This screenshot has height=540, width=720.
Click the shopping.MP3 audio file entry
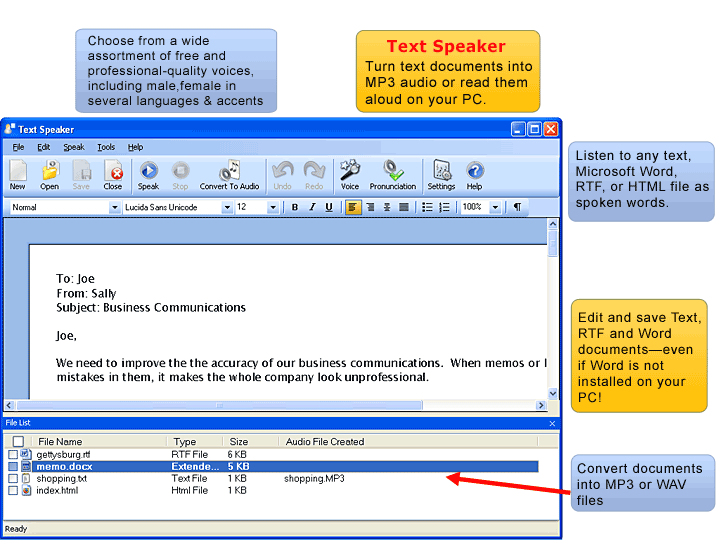coord(314,478)
